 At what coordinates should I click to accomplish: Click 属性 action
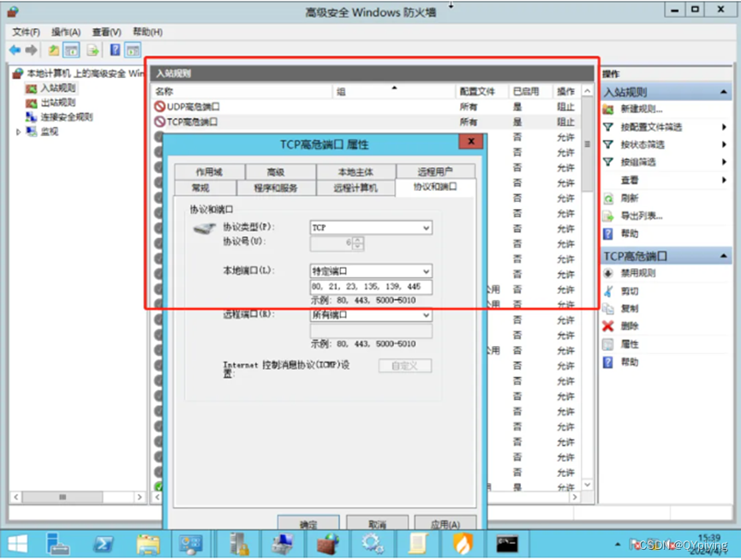tap(629, 344)
